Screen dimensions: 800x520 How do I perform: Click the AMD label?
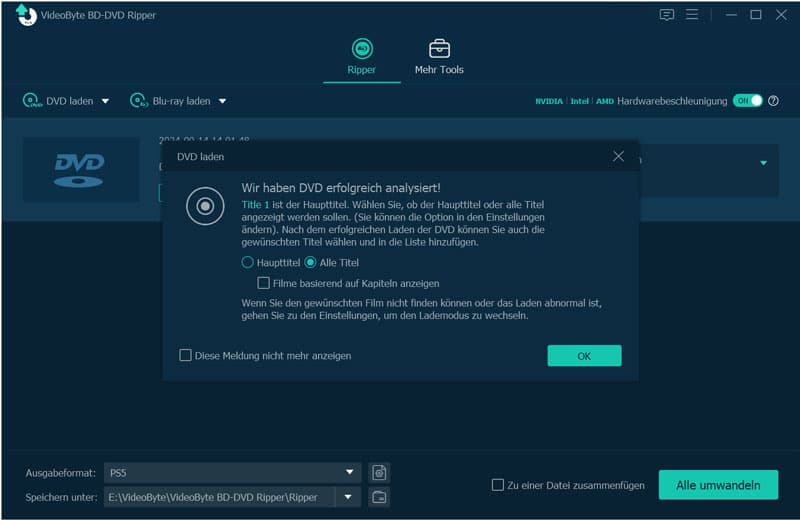click(605, 101)
